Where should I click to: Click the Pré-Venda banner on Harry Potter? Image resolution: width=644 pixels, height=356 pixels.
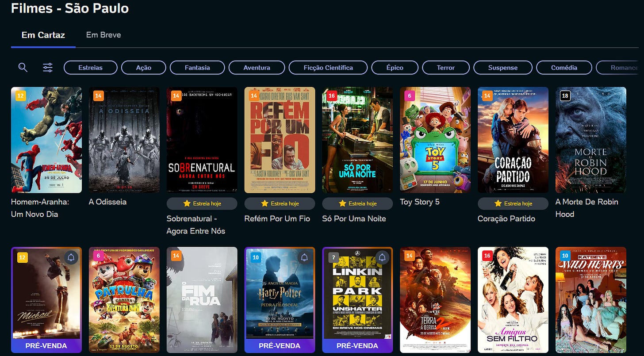coord(280,346)
